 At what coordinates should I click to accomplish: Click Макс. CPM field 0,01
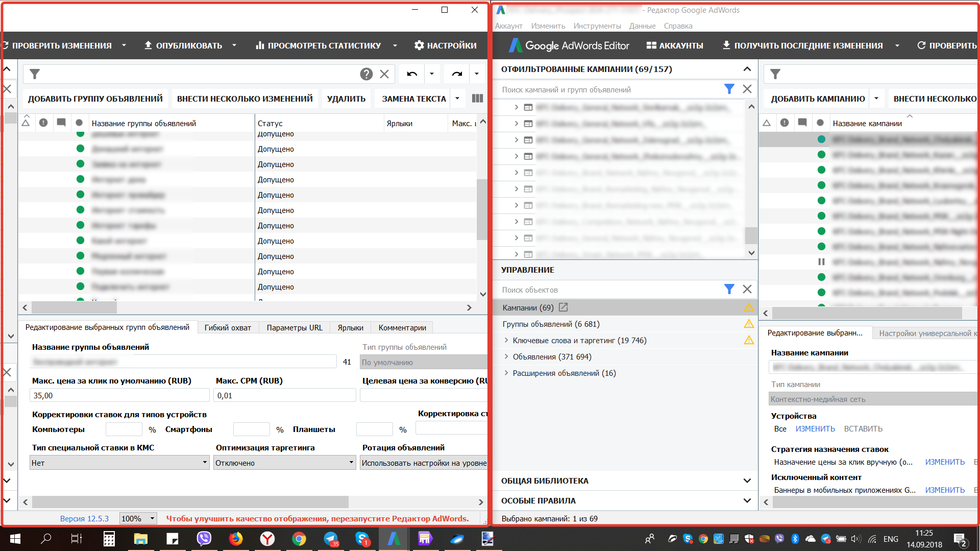pyautogui.click(x=285, y=395)
